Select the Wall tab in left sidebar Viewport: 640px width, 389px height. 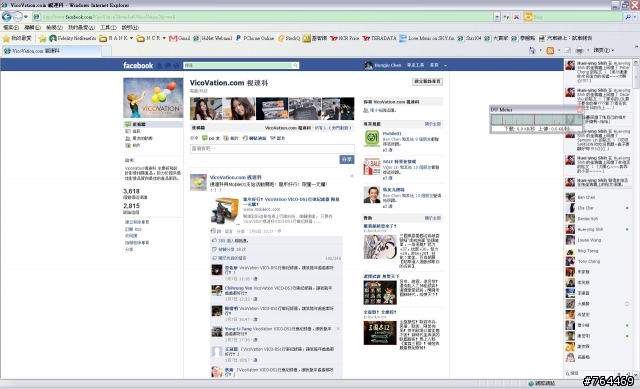(153, 124)
